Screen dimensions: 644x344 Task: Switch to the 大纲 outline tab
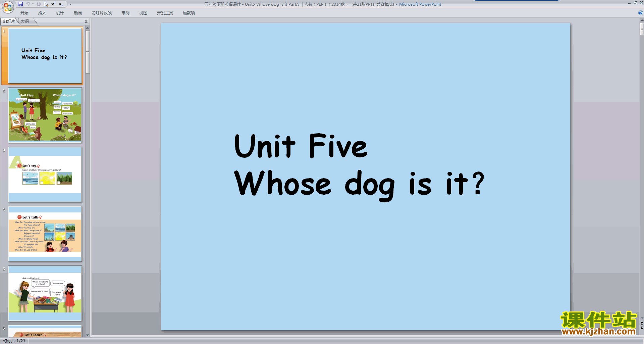click(x=25, y=21)
